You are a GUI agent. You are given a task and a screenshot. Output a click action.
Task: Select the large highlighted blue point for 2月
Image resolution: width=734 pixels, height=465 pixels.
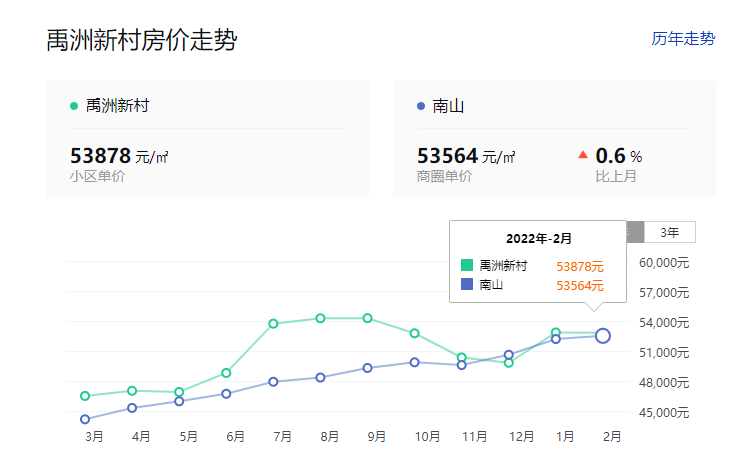point(603,336)
